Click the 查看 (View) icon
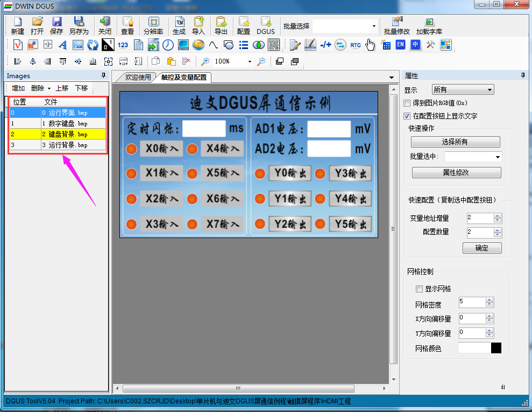 click(x=127, y=26)
